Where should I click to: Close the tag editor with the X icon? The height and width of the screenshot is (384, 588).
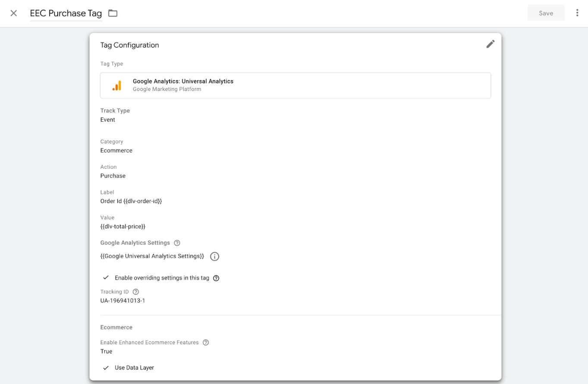tap(14, 13)
